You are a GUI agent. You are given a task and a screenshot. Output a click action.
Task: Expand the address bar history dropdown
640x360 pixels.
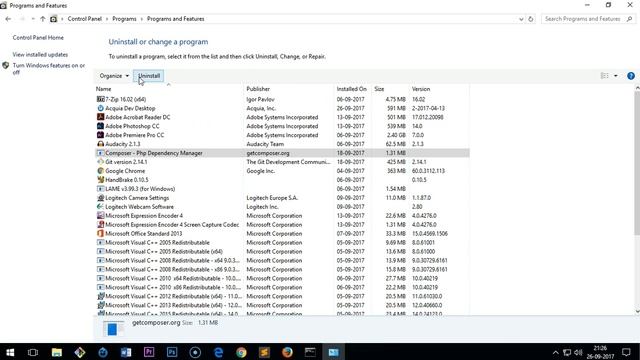tap(521, 19)
